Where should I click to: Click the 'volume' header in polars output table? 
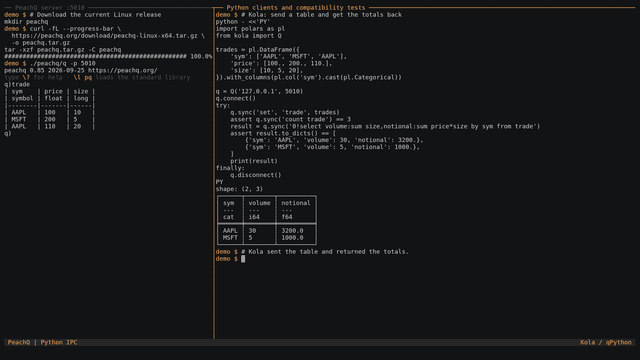click(259, 203)
